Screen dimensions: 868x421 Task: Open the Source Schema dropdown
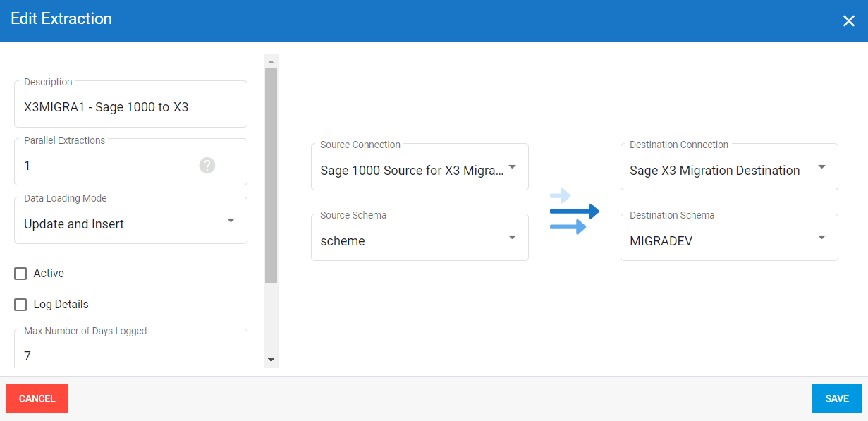click(x=512, y=238)
